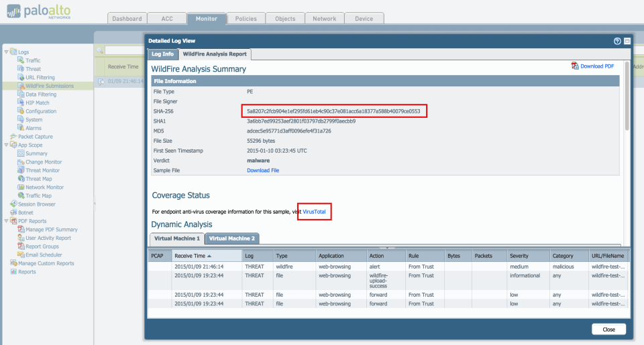Collapse the App Scope tree node

pos(6,145)
